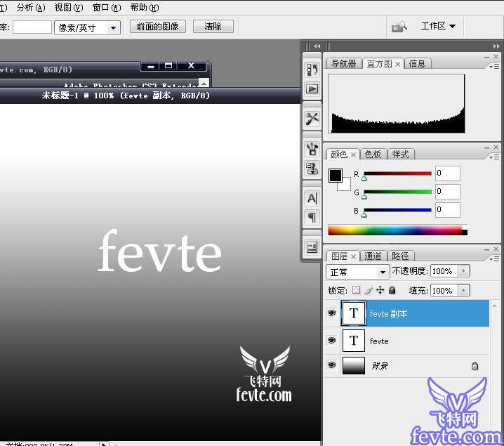Screen dimensions: 504x446
Task: Click the R red slider track
Action: tap(397, 173)
